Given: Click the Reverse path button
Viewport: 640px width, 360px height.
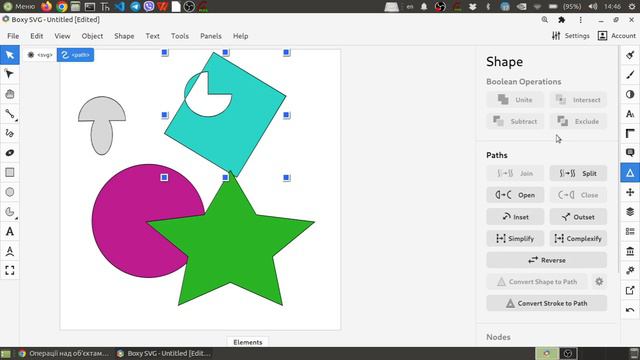Looking at the screenshot, I should [547, 260].
